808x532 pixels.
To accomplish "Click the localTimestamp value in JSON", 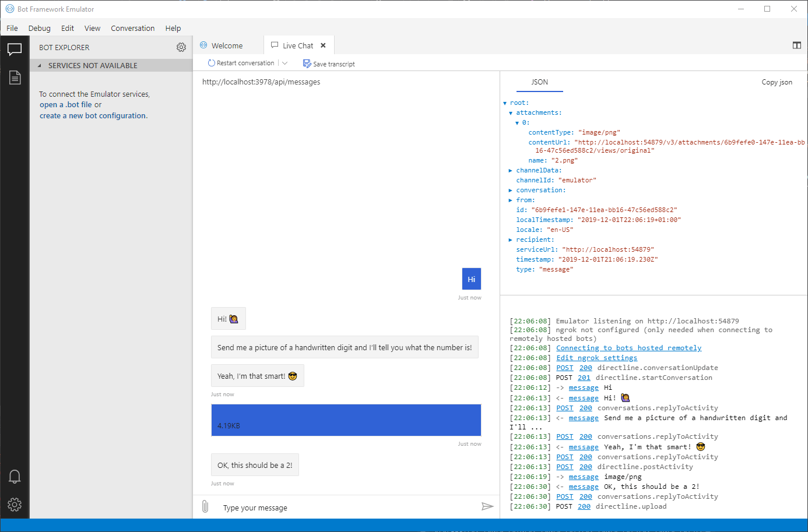I will point(630,220).
